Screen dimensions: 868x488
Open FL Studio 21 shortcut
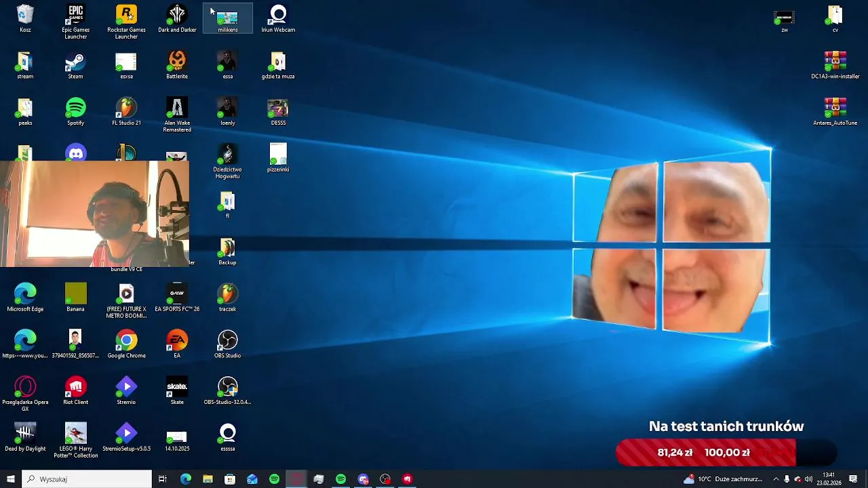coord(126,113)
